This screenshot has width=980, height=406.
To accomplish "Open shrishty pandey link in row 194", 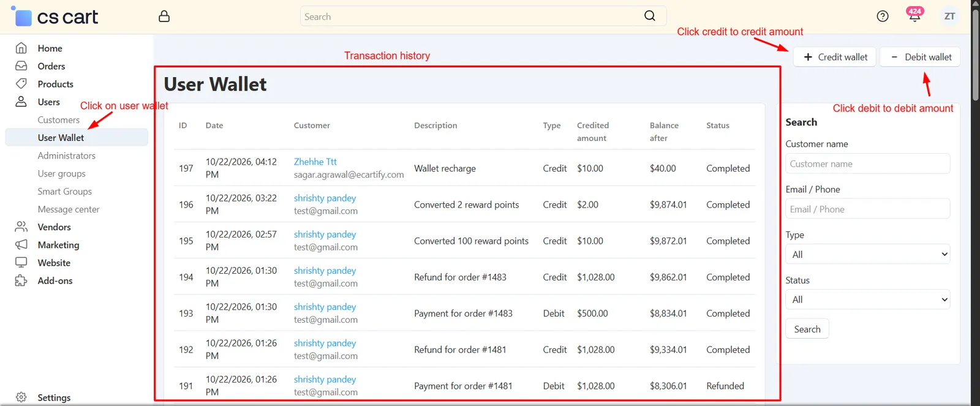I will point(325,270).
